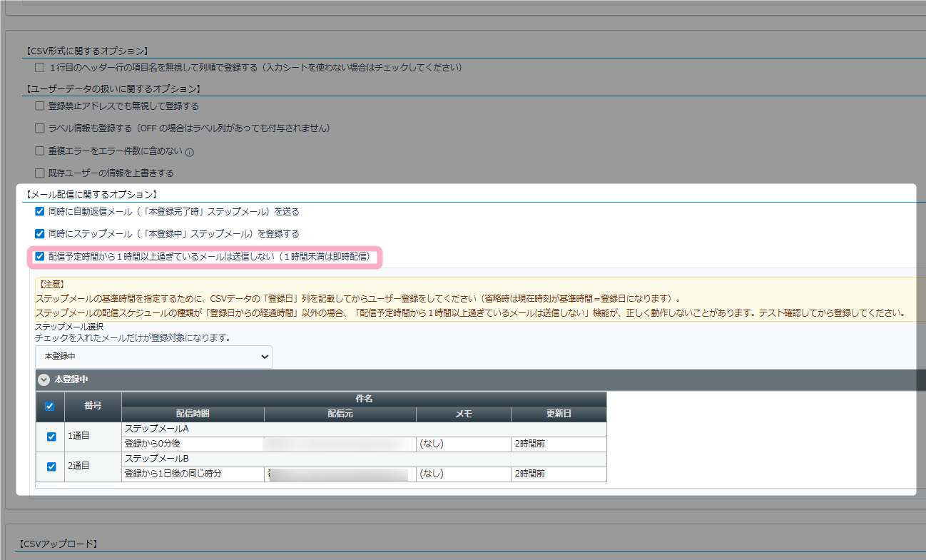Select the 更新日 column header
The image size is (926, 560).
pyautogui.click(x=559, y=414)
